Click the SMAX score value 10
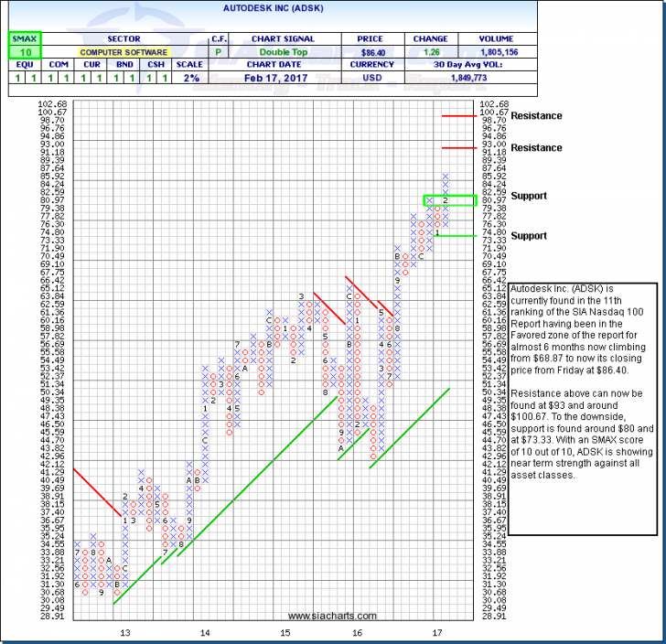This screenshot has width=666, height=644. coord(17,54)
